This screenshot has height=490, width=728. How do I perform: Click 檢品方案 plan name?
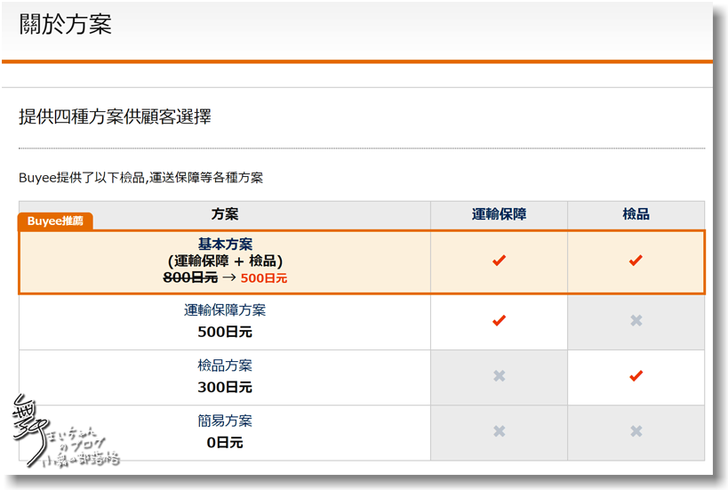pos(225,366)
